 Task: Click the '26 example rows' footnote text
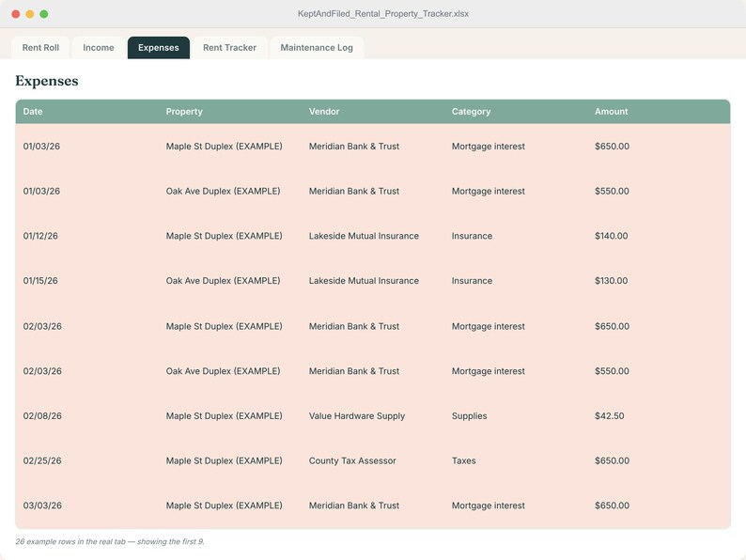pos(110,541)
